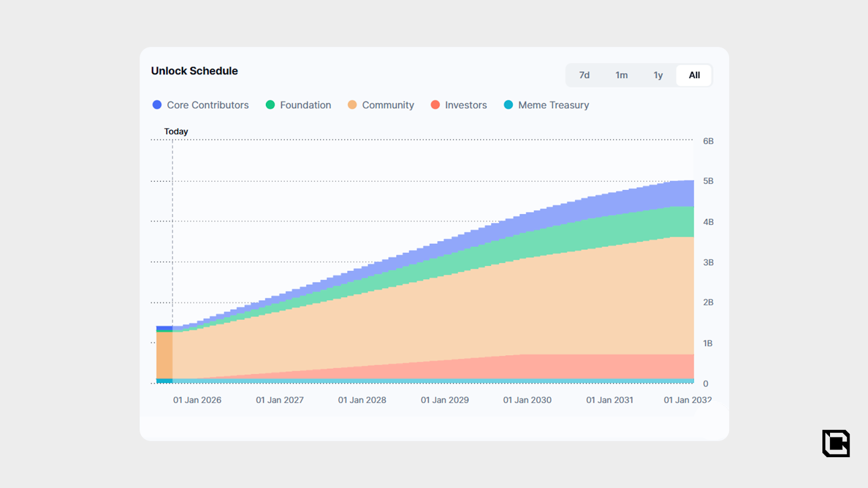Viewport: 868px width, 488px height.
Task: Click the red Investors color dot
Action: point(435,105)
